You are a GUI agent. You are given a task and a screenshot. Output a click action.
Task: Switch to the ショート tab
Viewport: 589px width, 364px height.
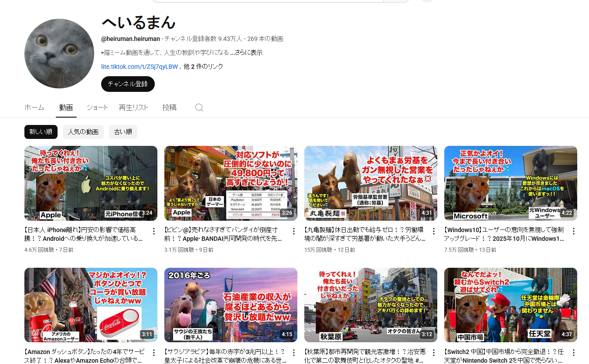click(x=97, y=108)
